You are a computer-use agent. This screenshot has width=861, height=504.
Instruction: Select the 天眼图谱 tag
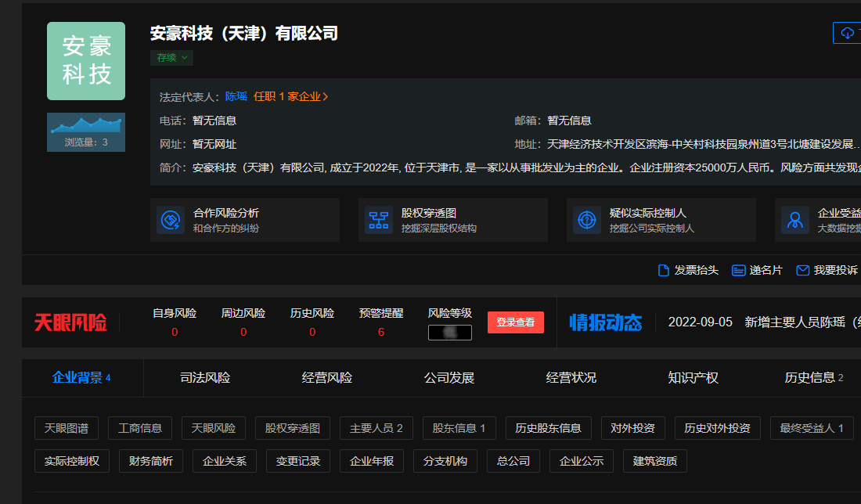tap(67, 428)
